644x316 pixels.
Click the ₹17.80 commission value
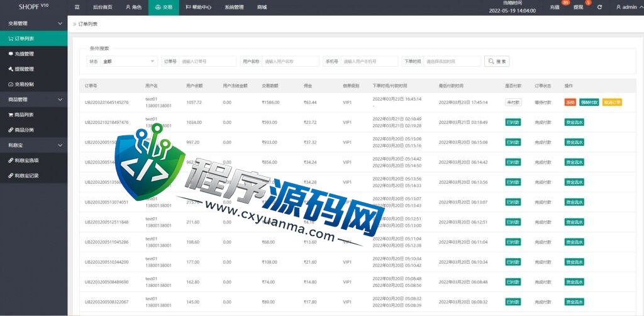(x=310, y=302)
